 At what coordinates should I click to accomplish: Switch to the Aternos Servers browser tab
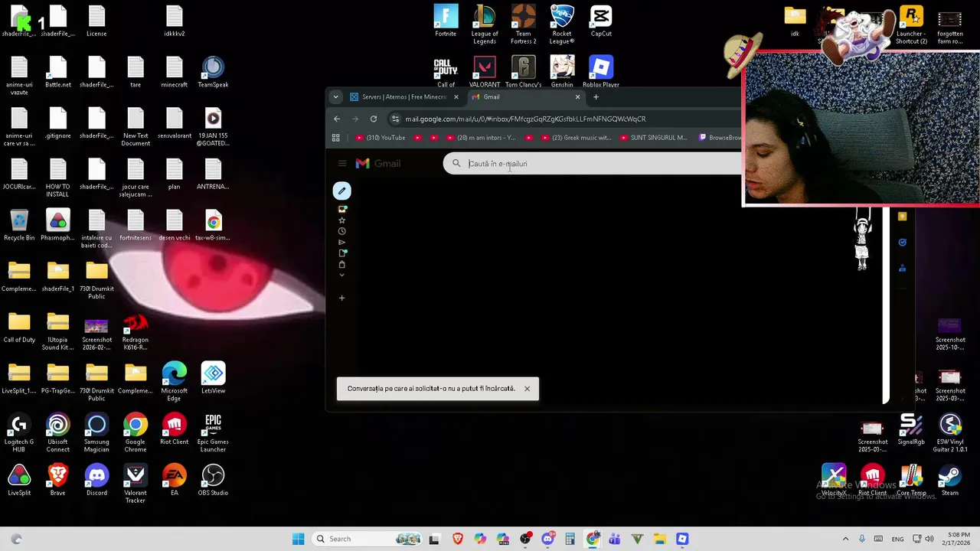403,97
